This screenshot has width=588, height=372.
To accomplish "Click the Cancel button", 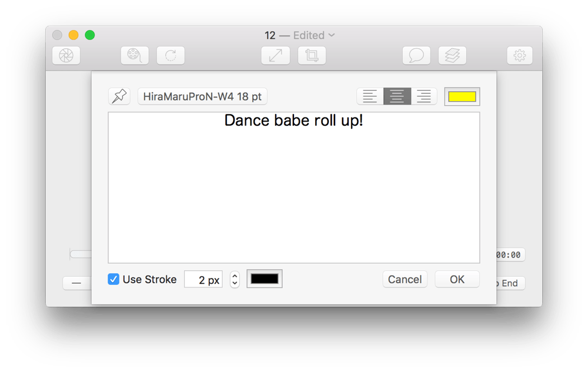I will 405,279.
